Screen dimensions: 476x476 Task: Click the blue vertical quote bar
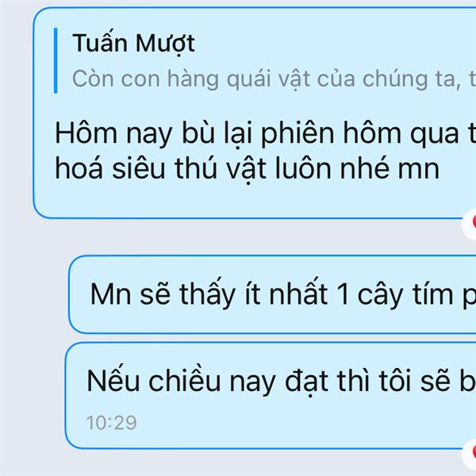click(56, 60)
